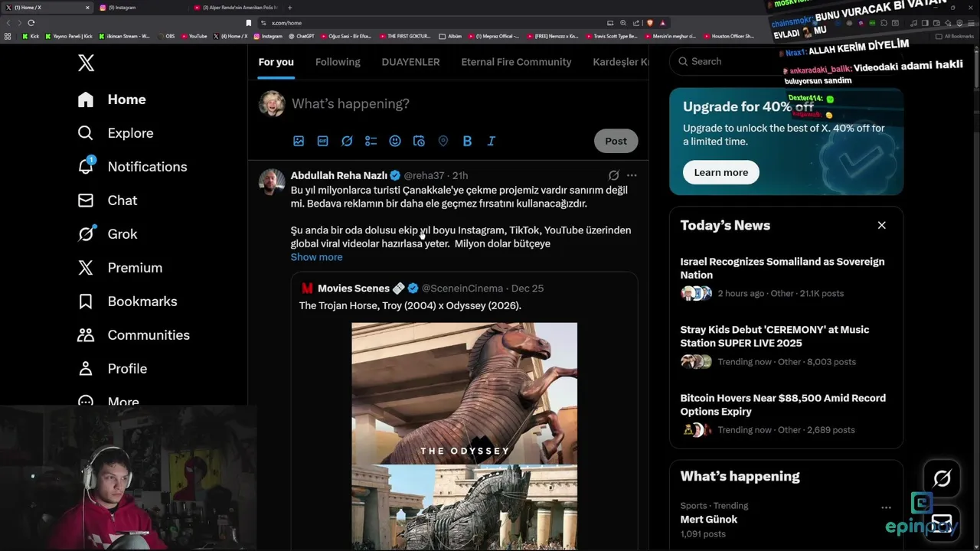980x551 pixels.
Task: Click the X logo in the sidebar
Action: [x=86, y=63]
